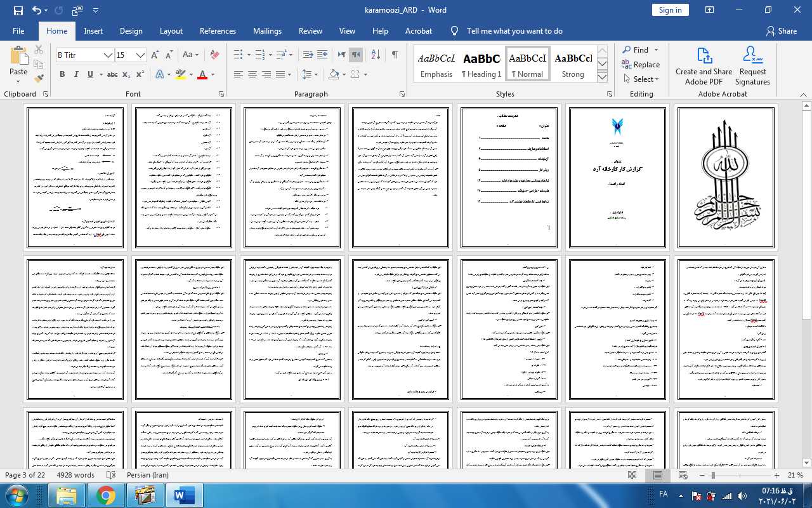
Task: Click the Request Signatures icon
Action: pyautogui.click(x=752, y=66)
